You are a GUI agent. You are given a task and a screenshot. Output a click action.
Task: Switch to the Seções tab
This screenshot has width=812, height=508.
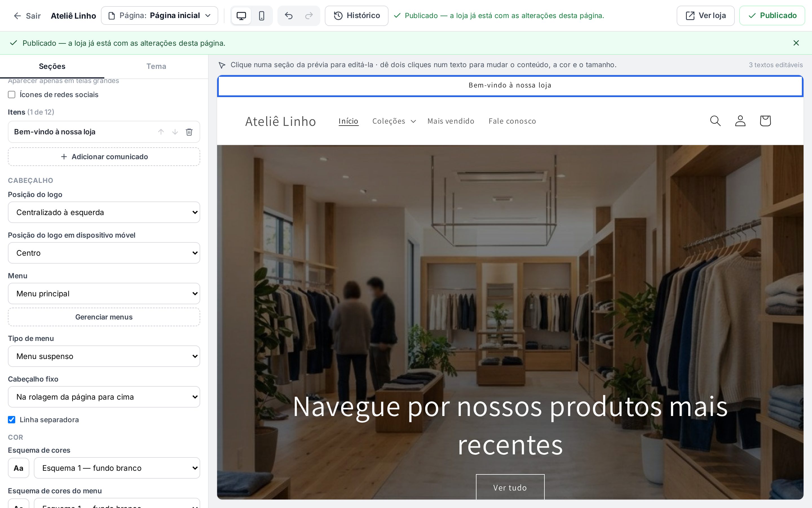click(52, 66)
